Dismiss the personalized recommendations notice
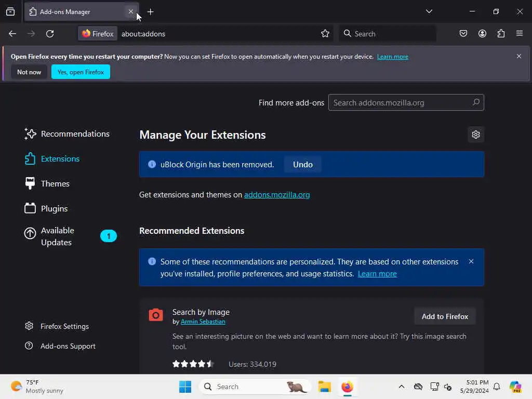The image size is (532, 399). click(471, 262)
